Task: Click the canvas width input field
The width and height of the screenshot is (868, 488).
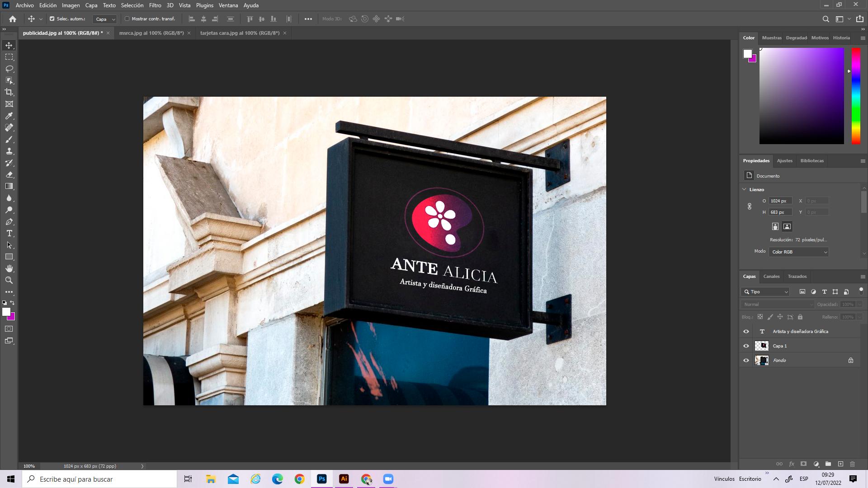Action: [x=780, y=201]
